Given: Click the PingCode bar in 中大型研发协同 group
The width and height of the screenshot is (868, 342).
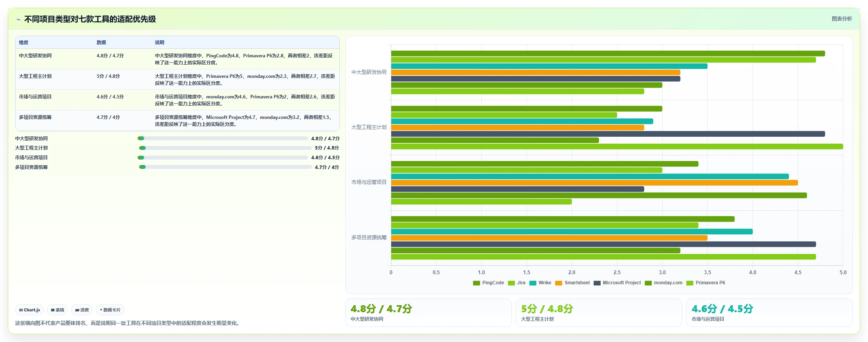Looking at the screenshot, I should [x=608, y=53].
